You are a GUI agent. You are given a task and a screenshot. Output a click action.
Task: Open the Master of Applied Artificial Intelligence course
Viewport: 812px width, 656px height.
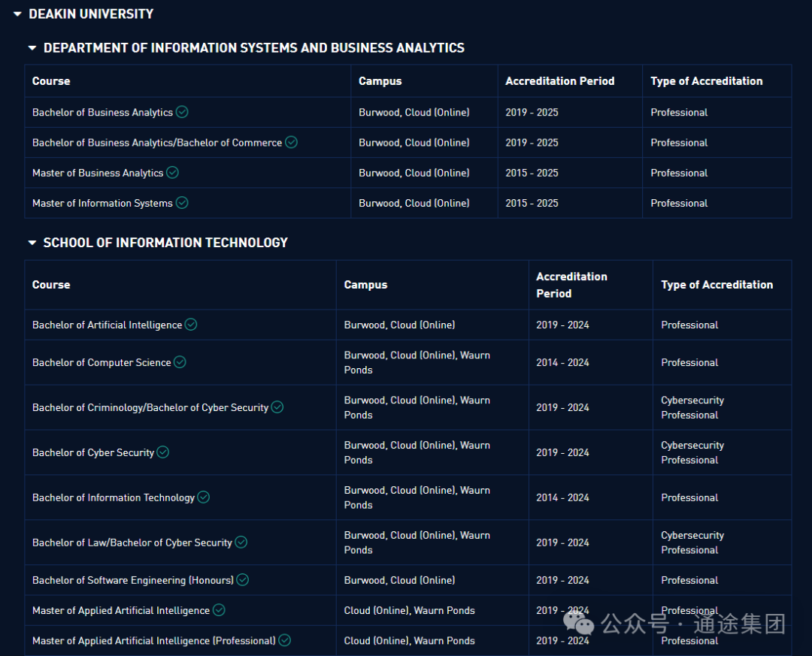pos(121,610)
